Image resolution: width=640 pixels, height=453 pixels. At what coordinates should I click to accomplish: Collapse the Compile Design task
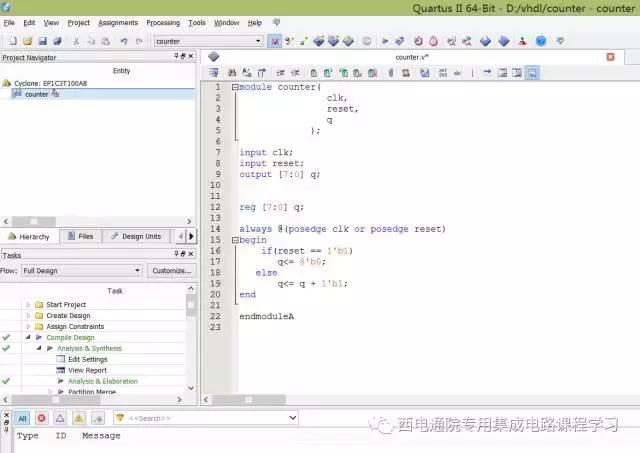point(28,338)
